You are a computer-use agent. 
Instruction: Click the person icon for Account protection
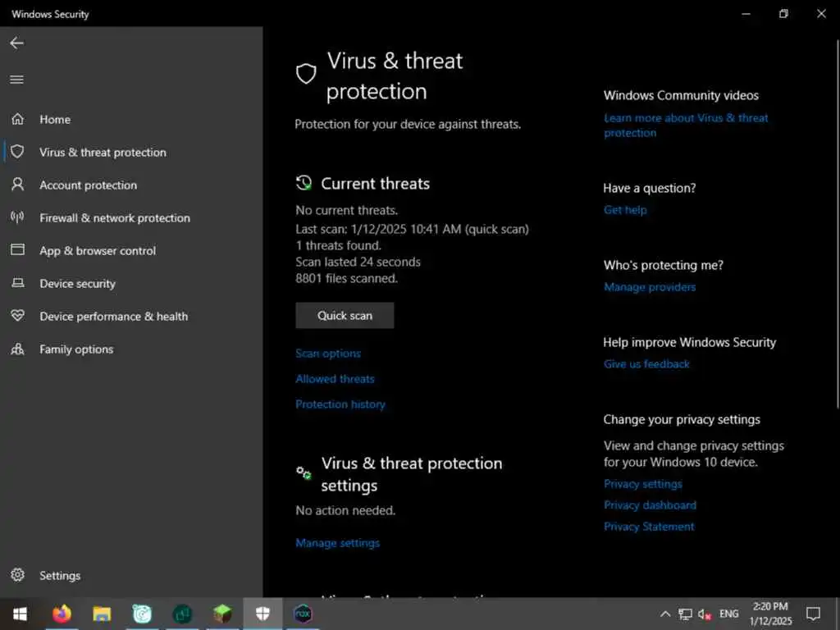pyautogui.click(x=18, y=185)
